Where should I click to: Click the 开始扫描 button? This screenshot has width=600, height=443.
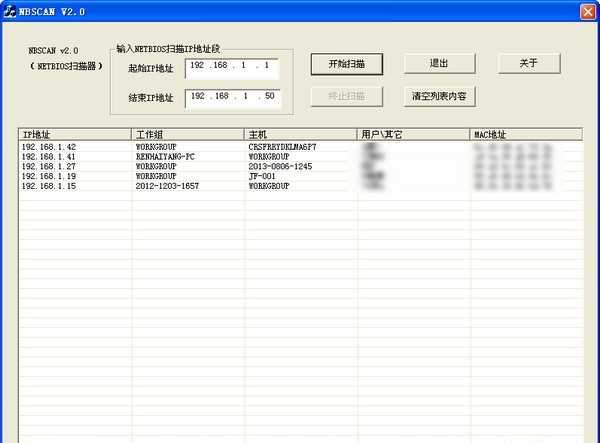point(346,64)
